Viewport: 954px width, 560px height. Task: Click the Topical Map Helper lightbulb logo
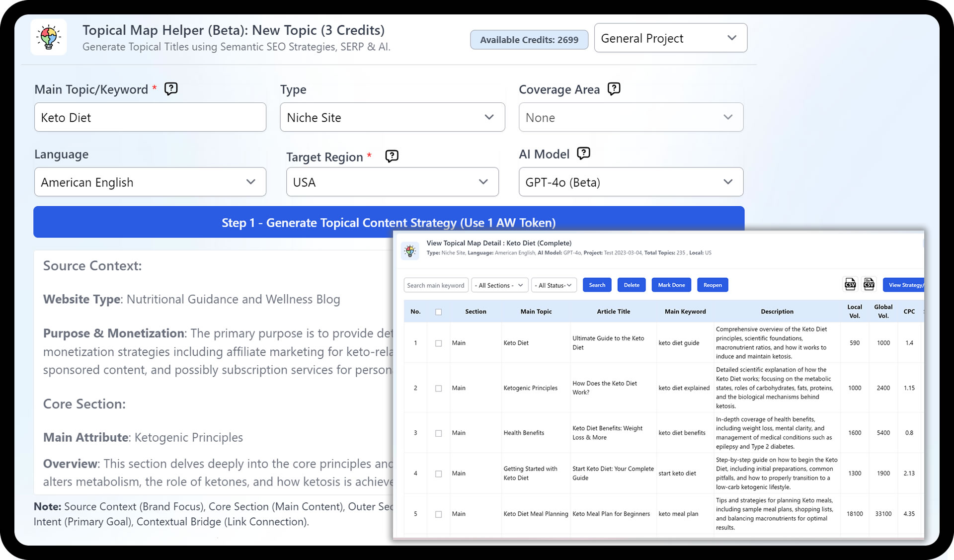(x=48, y=37)
